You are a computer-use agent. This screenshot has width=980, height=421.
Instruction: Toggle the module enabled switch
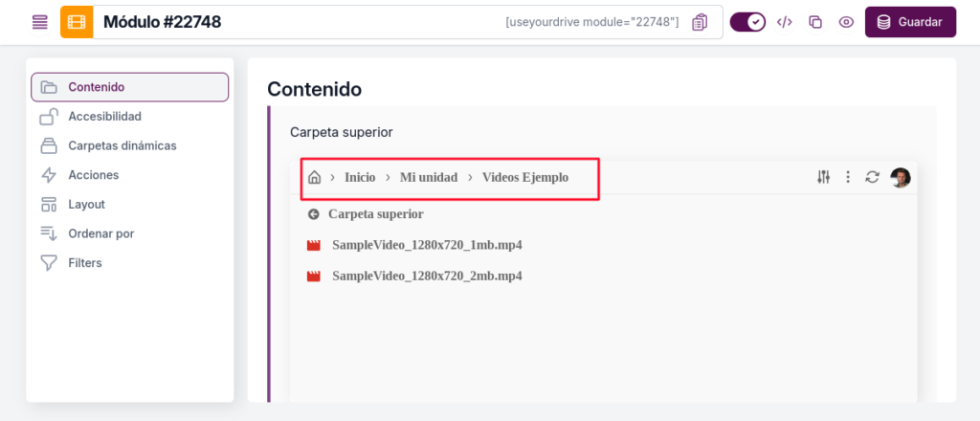click(x=747, y=22)
